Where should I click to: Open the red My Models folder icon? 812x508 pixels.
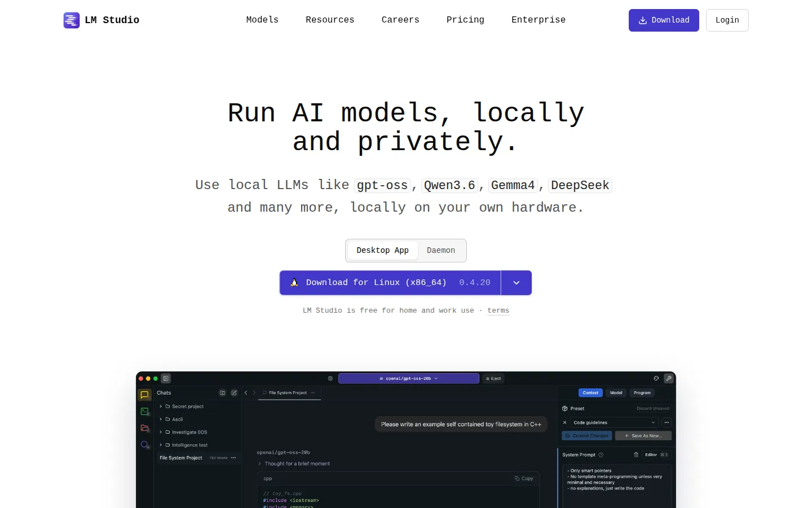144,428
